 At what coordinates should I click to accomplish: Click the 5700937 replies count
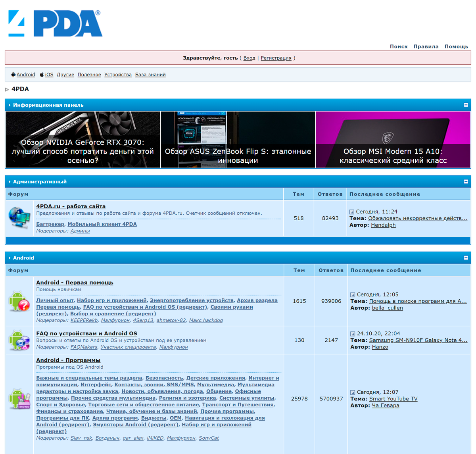(331, 399)
